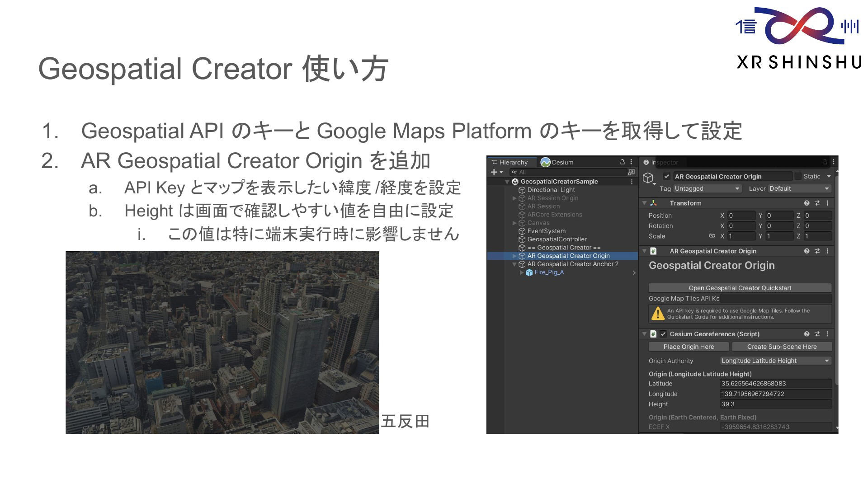Click the Google Map Tiles API Key field
868x488 pixels.
pyautogui.click(x=776, y=299)
